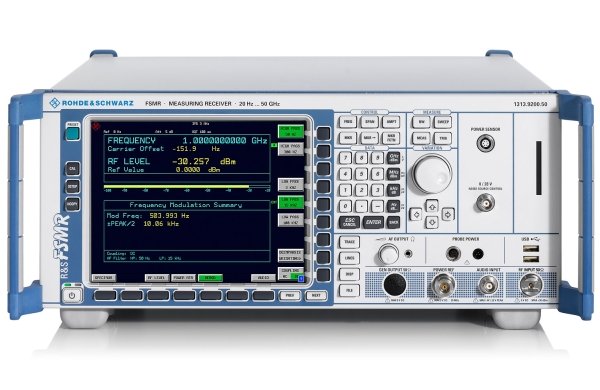Click the RF INPUT connector
The image size is (600, 390).
pyautogui.click(x=531, y=286)
